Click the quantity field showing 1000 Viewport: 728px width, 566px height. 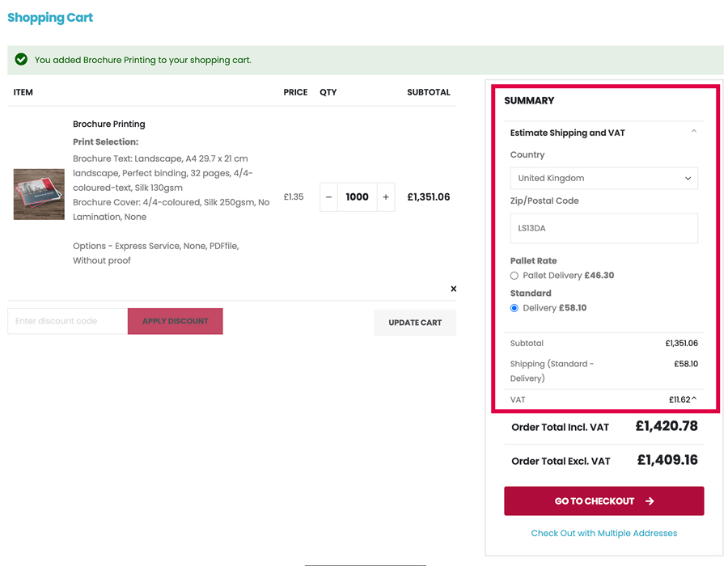point(357,196)
